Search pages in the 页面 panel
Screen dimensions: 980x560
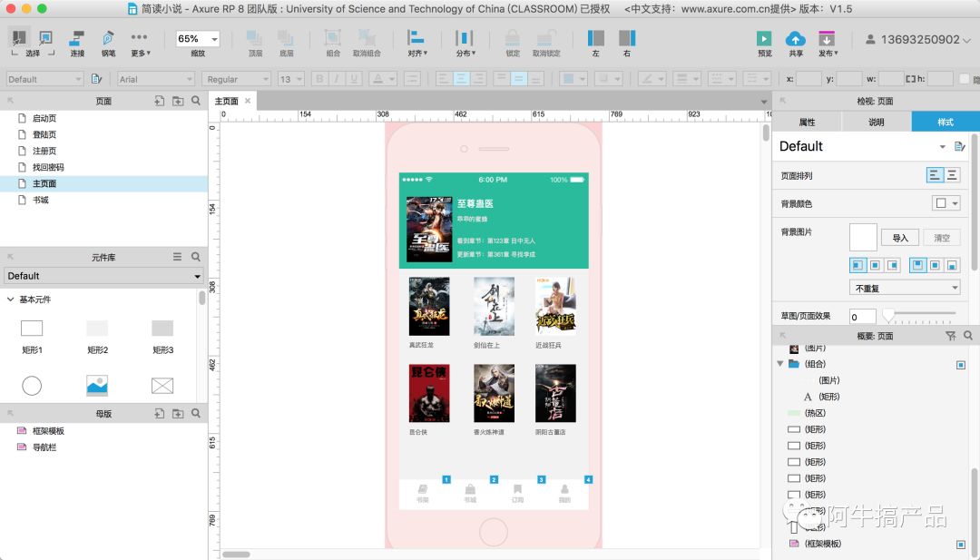pyautogui.click(x=196, y=101)
